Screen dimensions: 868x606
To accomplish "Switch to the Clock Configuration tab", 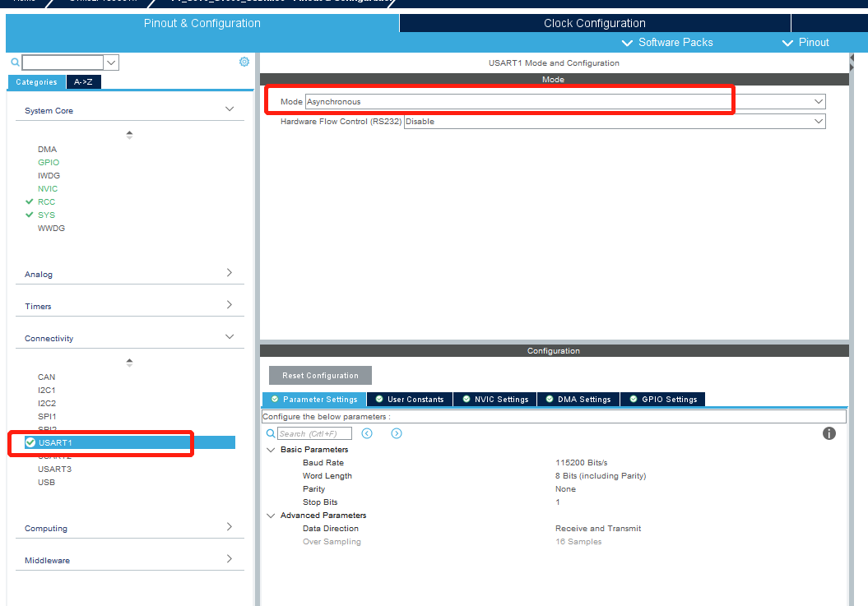I will tap(595, 23).
